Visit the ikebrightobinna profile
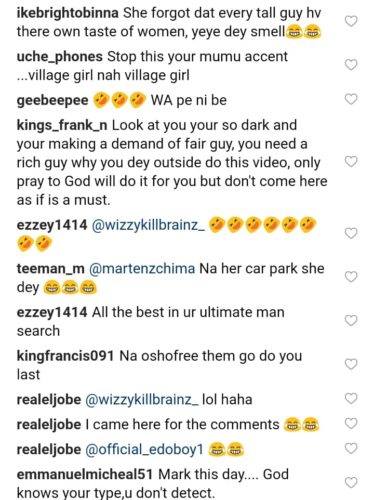 click(x=67, y=13)
